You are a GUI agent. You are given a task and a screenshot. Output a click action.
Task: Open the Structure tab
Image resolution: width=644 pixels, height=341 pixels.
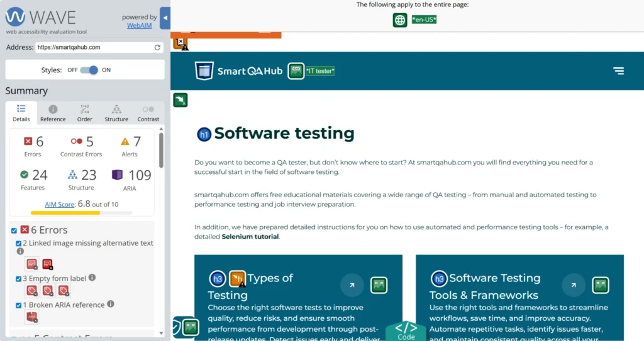coord(116,113)
